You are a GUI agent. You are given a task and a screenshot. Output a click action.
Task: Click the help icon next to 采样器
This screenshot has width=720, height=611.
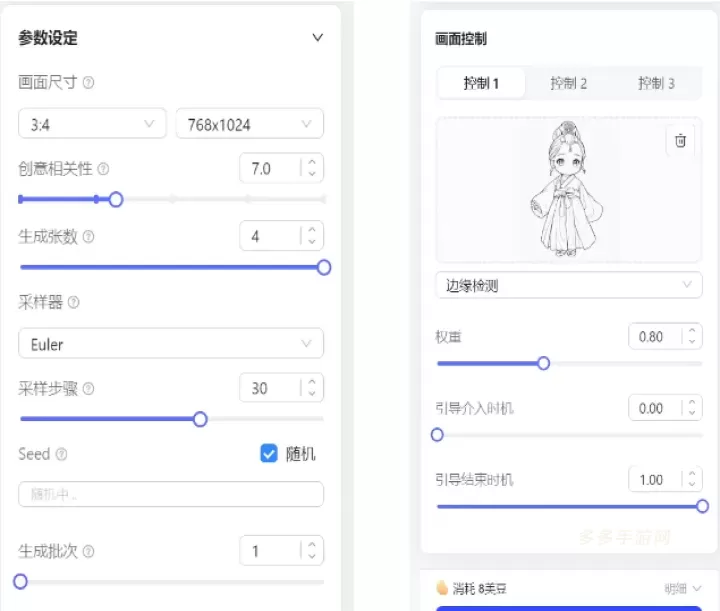(x=73, y=302)
